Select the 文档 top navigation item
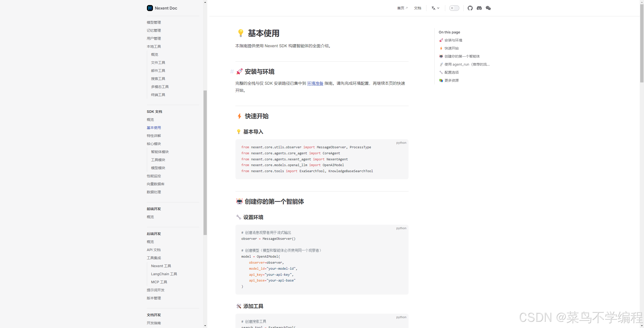The height and width of the screenshot is (328, 644). pos(417,8)
